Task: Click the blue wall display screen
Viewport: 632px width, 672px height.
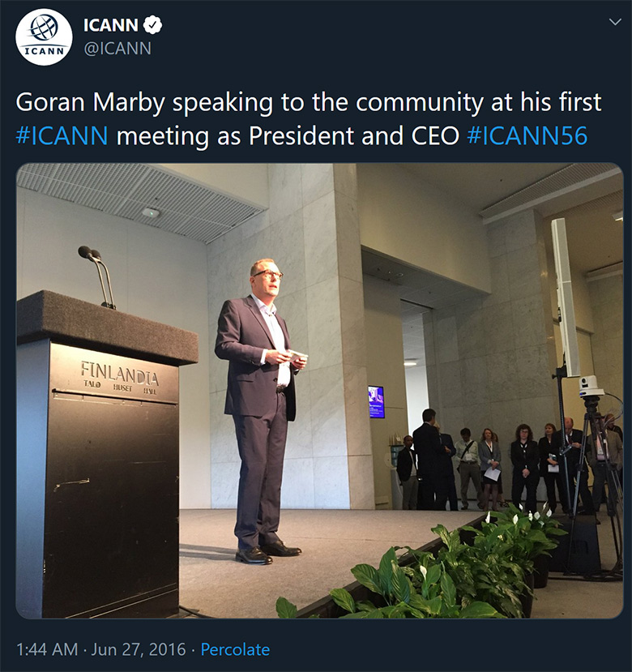Action: [376, 402]
